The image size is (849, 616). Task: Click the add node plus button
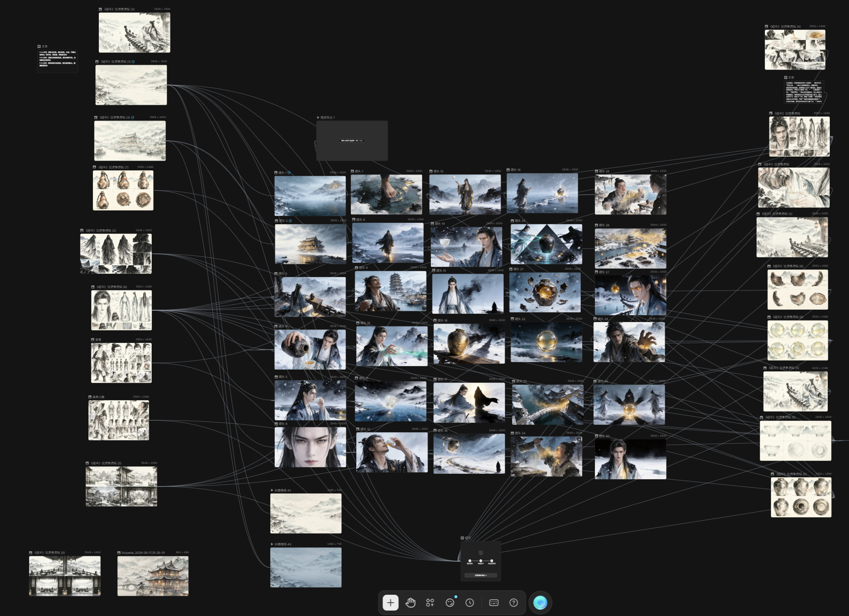(x=390, y=603)
